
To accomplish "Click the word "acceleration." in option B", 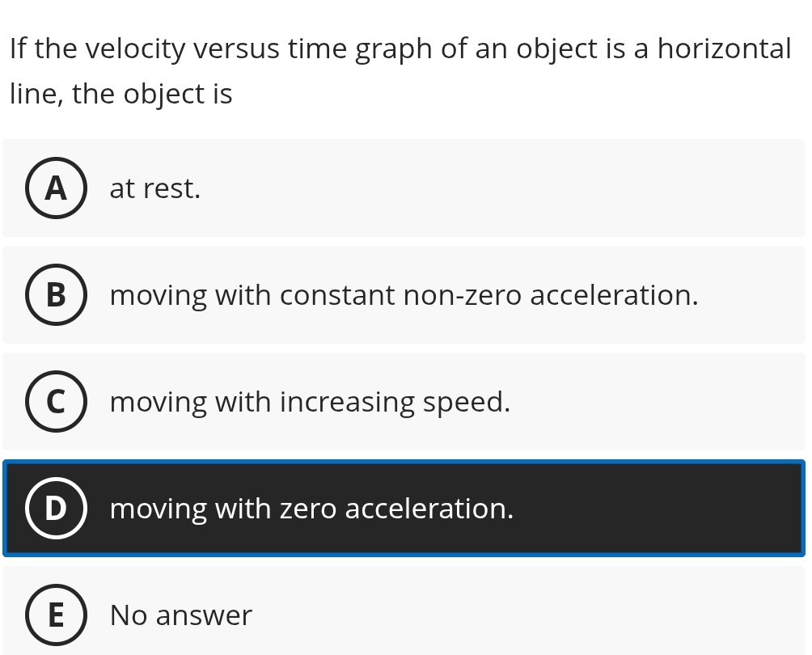I will pyautogui.click(x=614, y=295).
